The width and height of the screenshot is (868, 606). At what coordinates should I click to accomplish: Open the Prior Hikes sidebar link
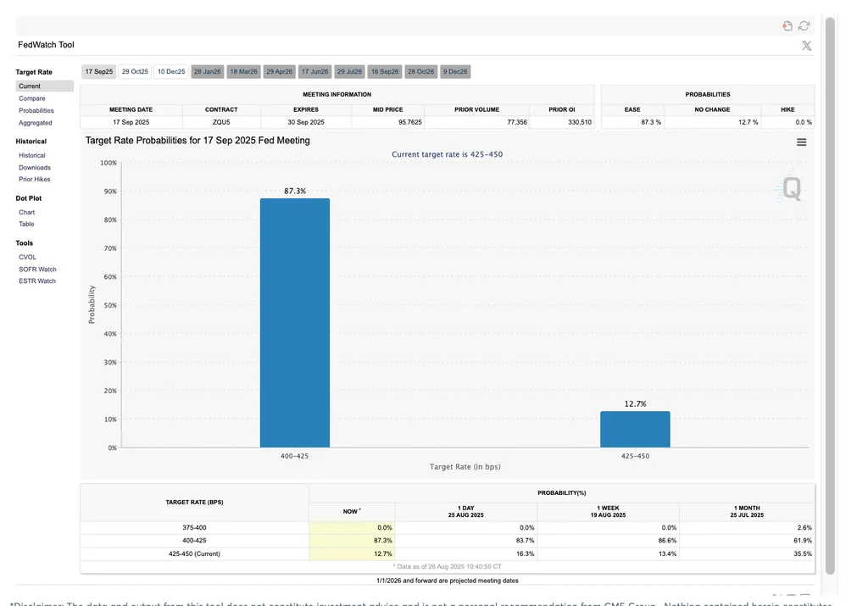34,180
